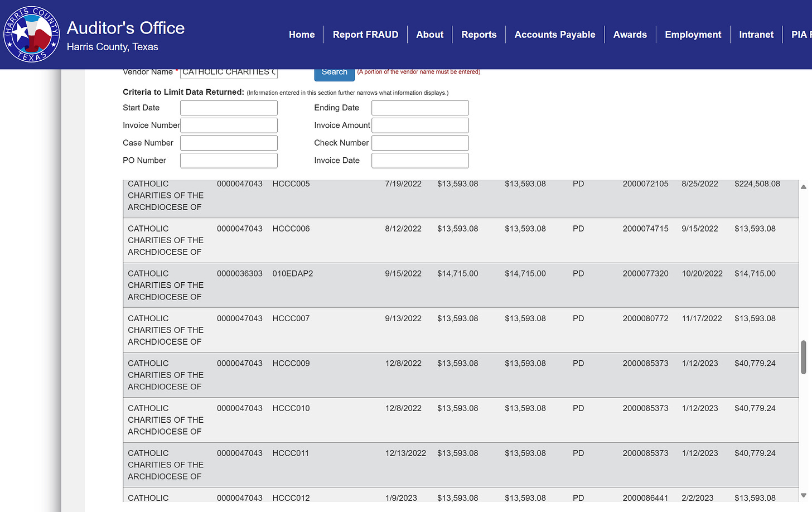Click check number 2000080772

coord(645,318)
